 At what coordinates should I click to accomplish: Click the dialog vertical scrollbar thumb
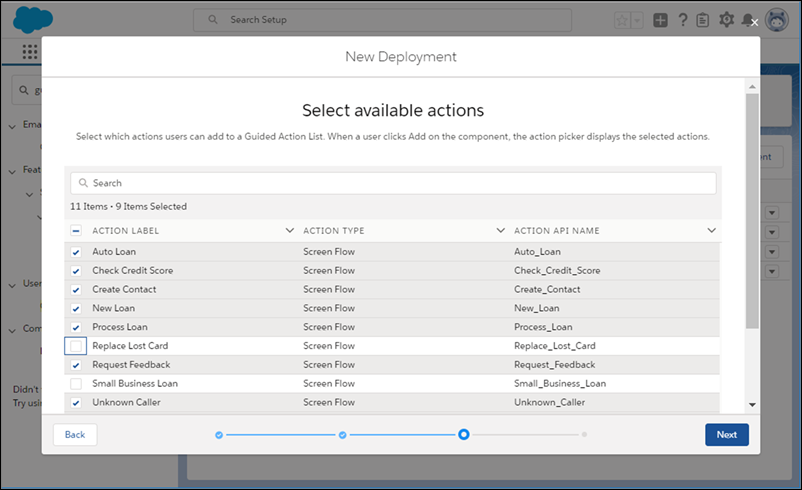[x=752, y=211]
